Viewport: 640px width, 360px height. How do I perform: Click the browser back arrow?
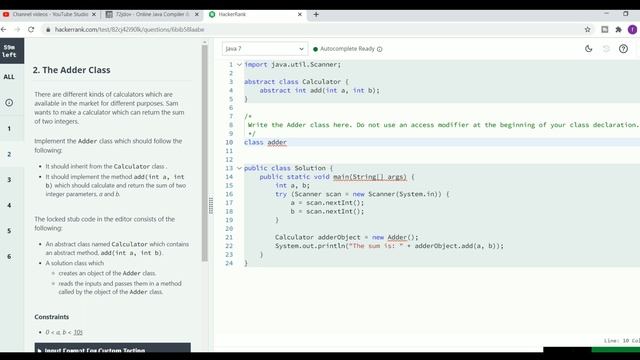pos(4,29)
